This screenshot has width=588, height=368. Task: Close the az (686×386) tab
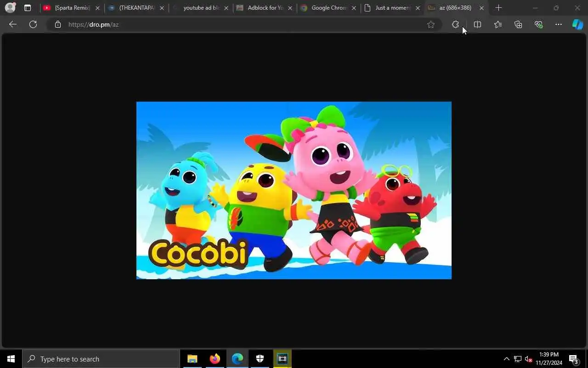click(481, 8)
